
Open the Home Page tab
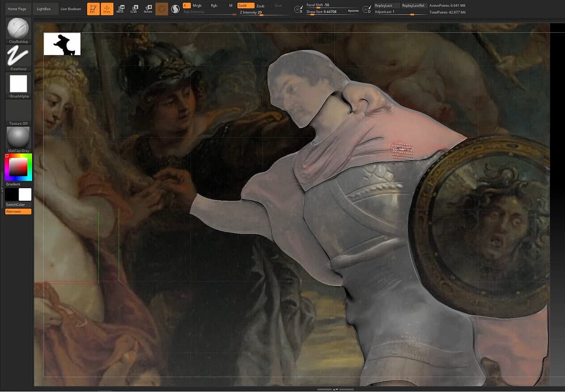17,9
